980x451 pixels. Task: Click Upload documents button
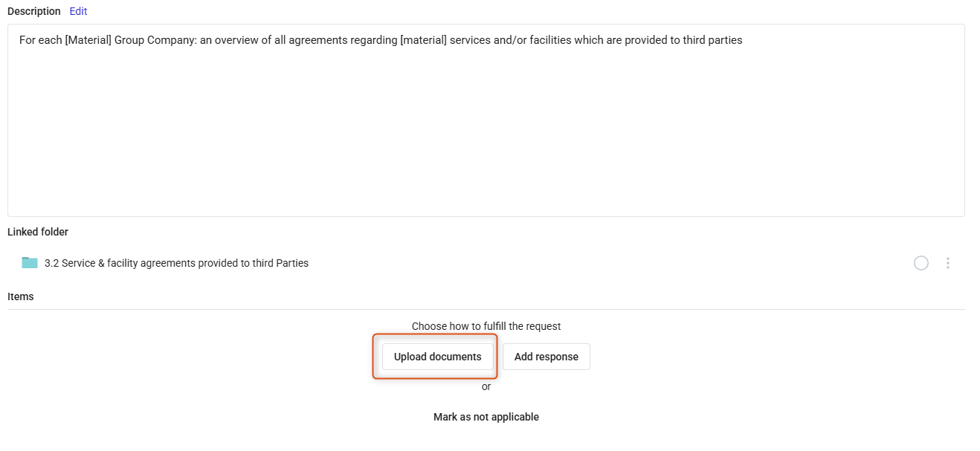(x=438, y=357)
